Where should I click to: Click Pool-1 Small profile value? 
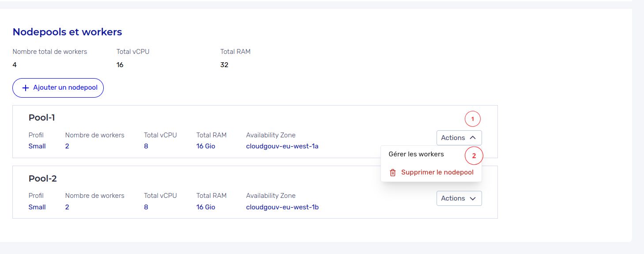coord(37,146)
